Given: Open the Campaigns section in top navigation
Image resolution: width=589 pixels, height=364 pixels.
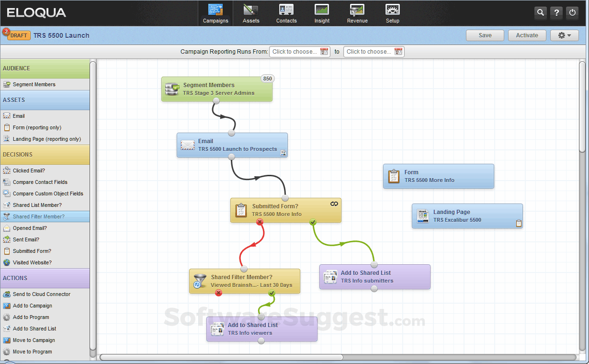Looking at the screenshot, I should coord(215,13).
